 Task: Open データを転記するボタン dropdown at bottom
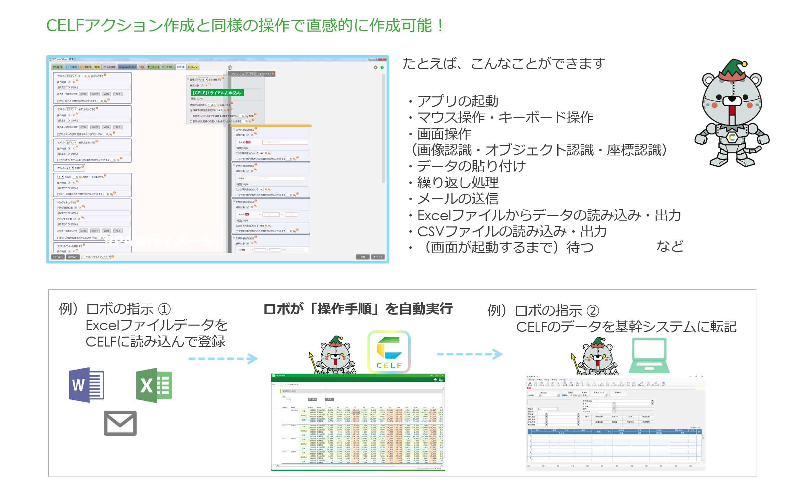coord(96,257)
